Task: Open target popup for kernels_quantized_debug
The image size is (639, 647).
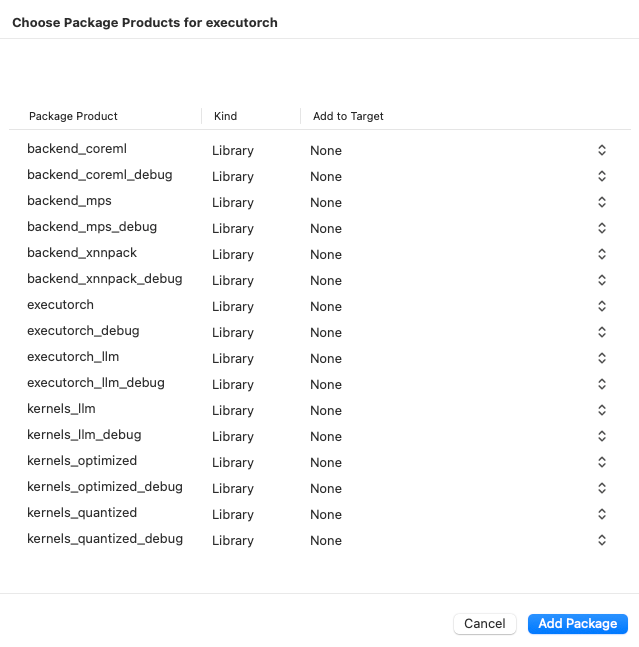Action: point(602,540)
